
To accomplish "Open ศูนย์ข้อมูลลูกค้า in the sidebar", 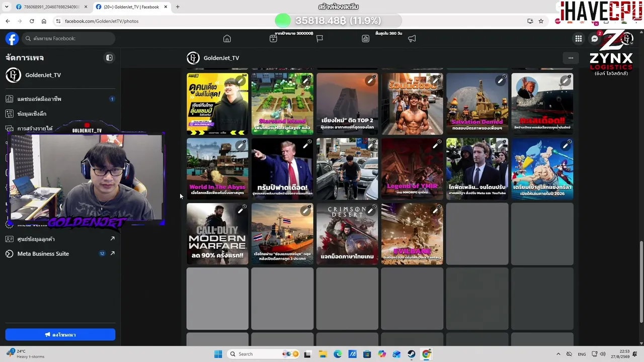I will tap(60, 239).
